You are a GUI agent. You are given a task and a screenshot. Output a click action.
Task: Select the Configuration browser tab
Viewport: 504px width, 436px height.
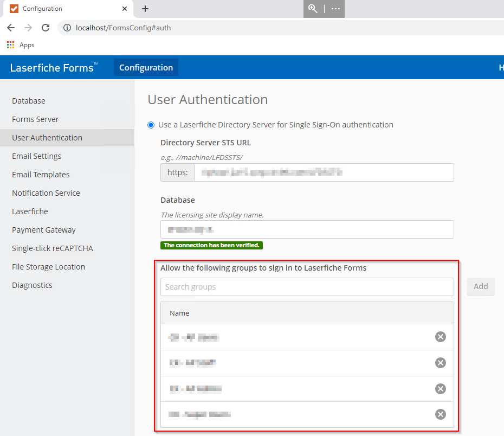[x=68, y=9]
